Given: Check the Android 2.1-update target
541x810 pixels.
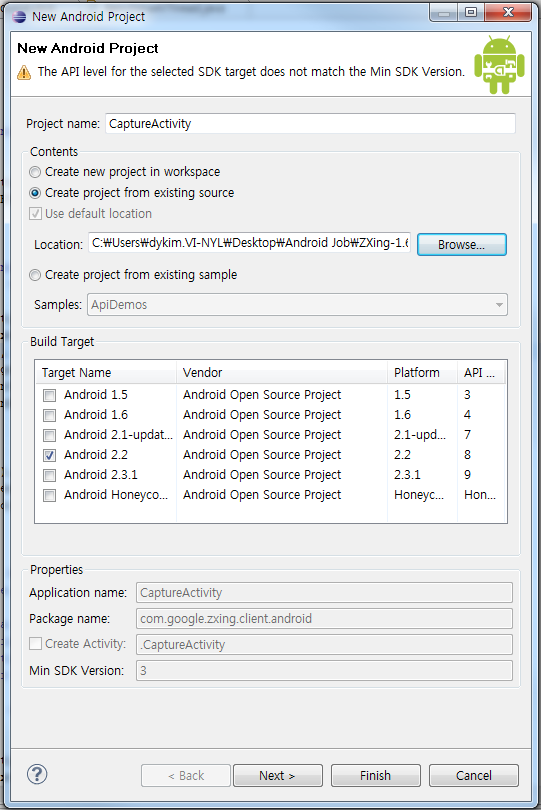Looking at the screenshot, I should [50, 435].
